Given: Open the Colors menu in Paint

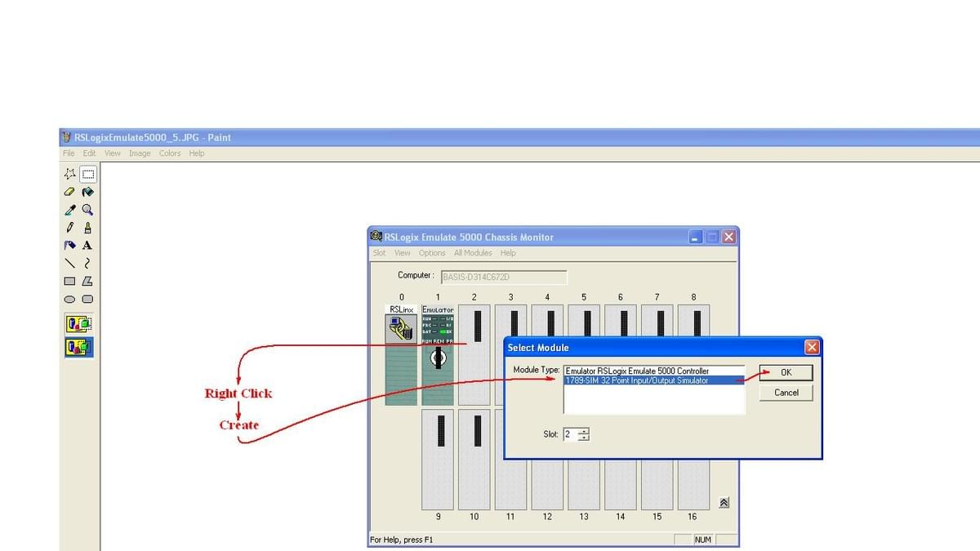Looking at the screenshot, I should pos(169,153).
